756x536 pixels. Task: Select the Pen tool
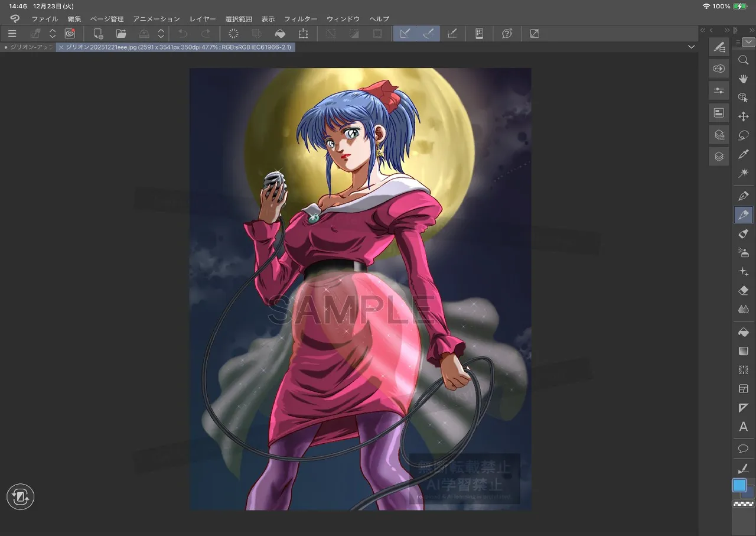click(743, 196)
